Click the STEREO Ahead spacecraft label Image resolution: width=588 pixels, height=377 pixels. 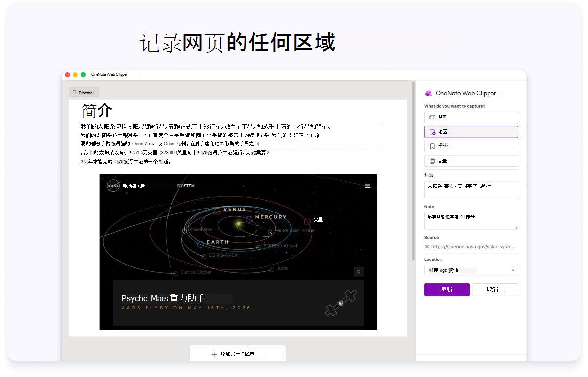[280, 246]
